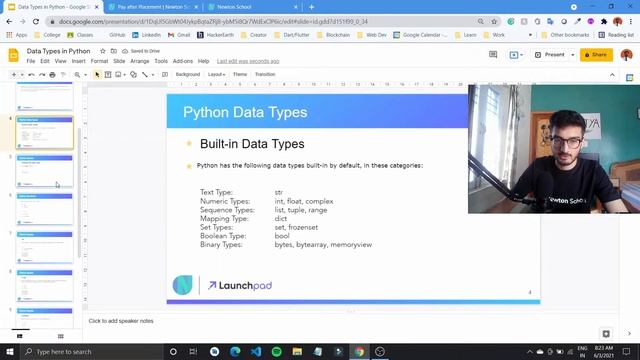Select the Paint format tool
640x360 pixels.
pyautogui.click(x=63, y=75)
